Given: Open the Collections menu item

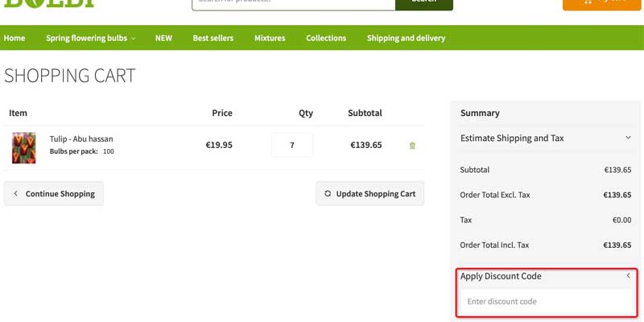Looking at the screenshot, I should point(326,38).
